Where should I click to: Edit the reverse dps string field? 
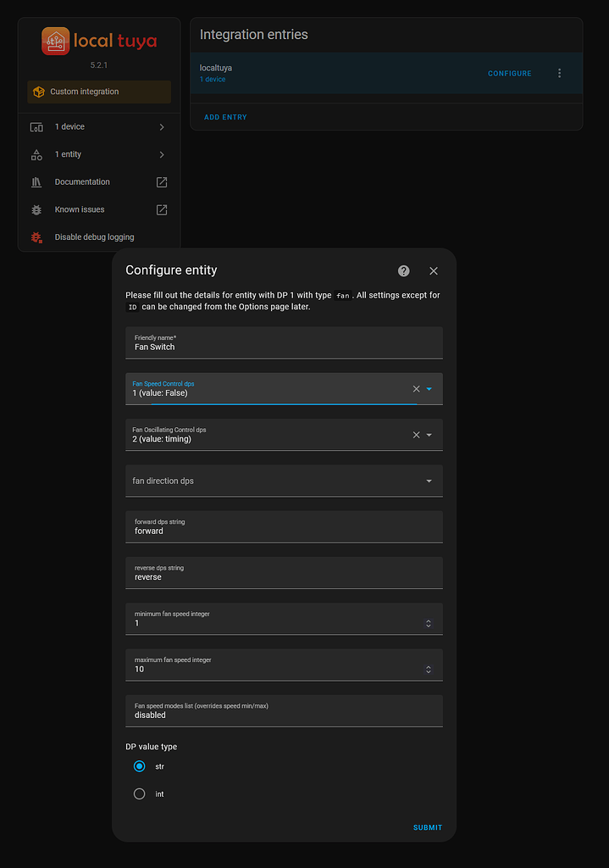click(x=285, y=573)
